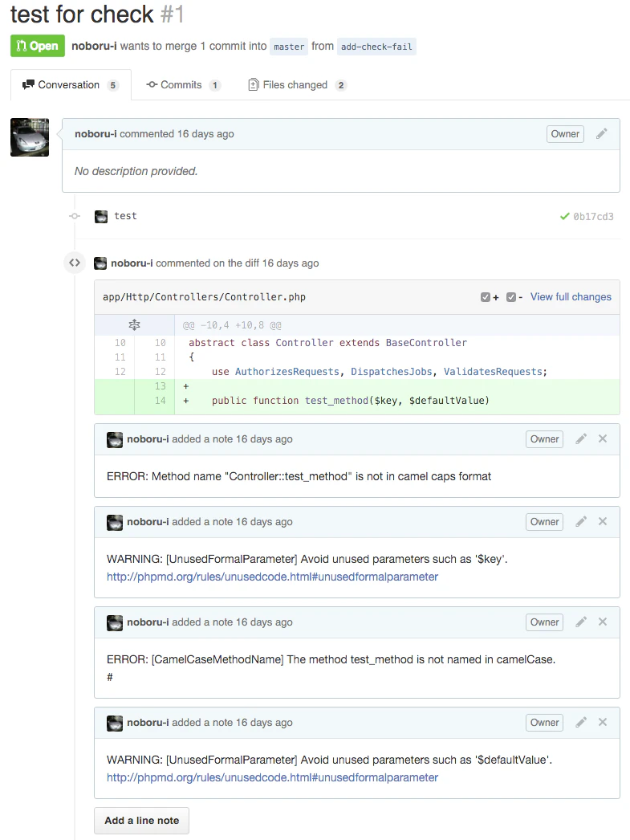Delete the camel caps format note
The height and width of the screenshot is (840, 630).
[603, 438]
